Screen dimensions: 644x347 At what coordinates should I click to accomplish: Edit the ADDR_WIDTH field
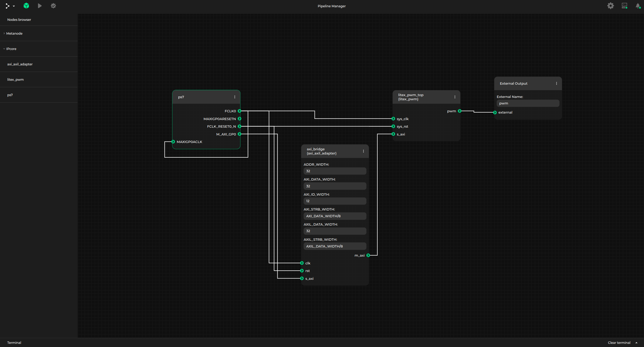335,171
